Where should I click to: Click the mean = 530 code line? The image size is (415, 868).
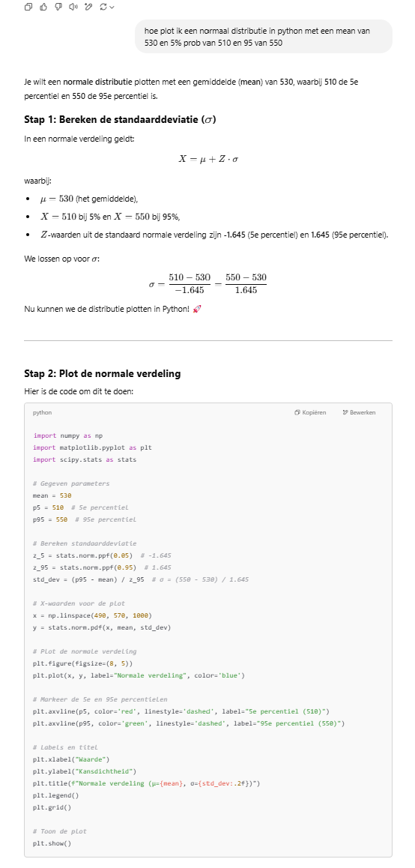[52, 495]
